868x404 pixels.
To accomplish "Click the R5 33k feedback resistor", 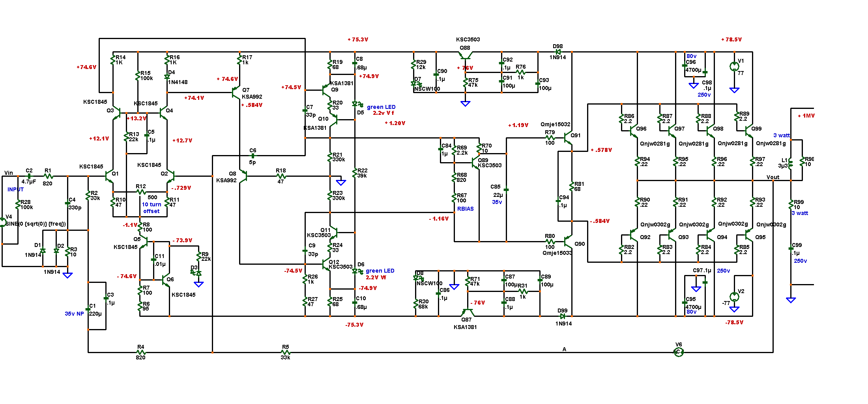I will pos(285,352).
